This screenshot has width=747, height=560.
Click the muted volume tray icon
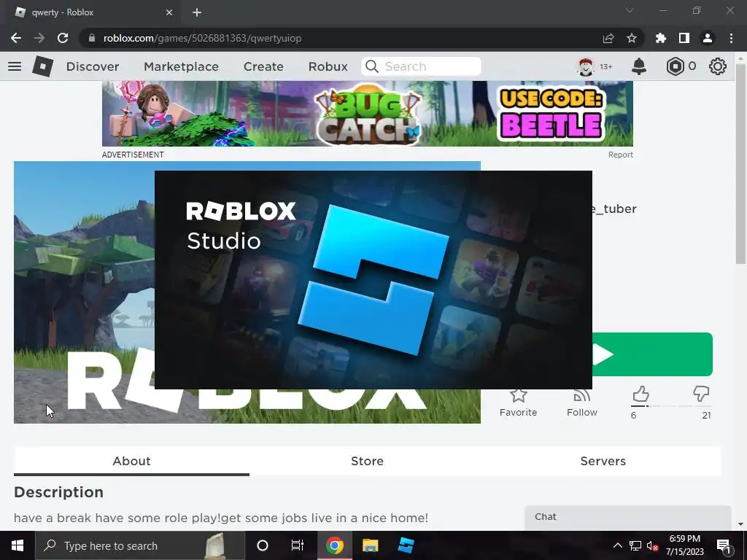pos(652,545)
